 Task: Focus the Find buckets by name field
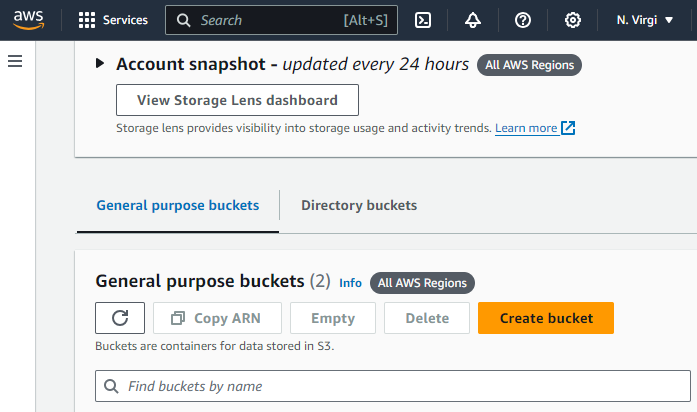[393, 386]
